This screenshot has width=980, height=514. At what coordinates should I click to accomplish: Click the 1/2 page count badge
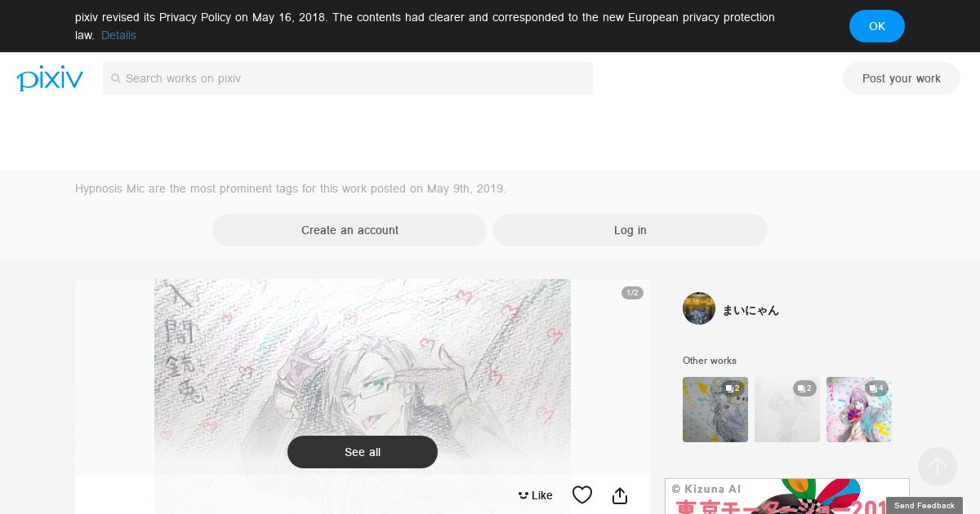click(x=632, y=293)
